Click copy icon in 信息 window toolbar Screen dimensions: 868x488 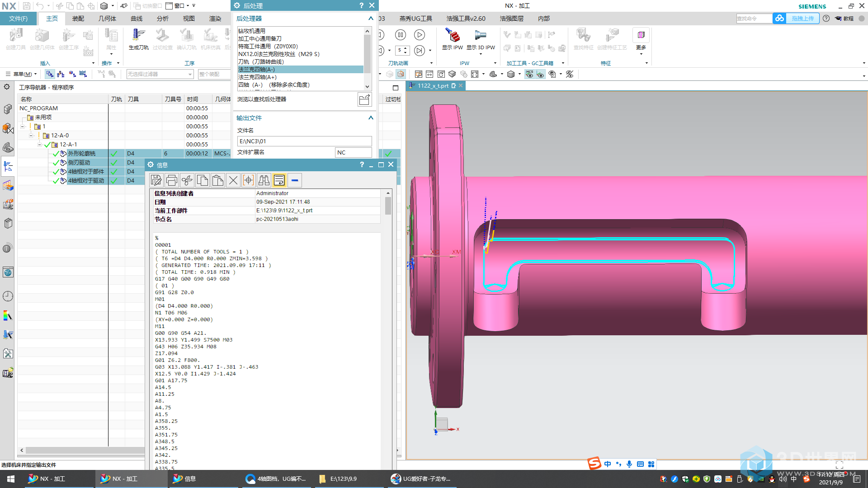point(202,180)
